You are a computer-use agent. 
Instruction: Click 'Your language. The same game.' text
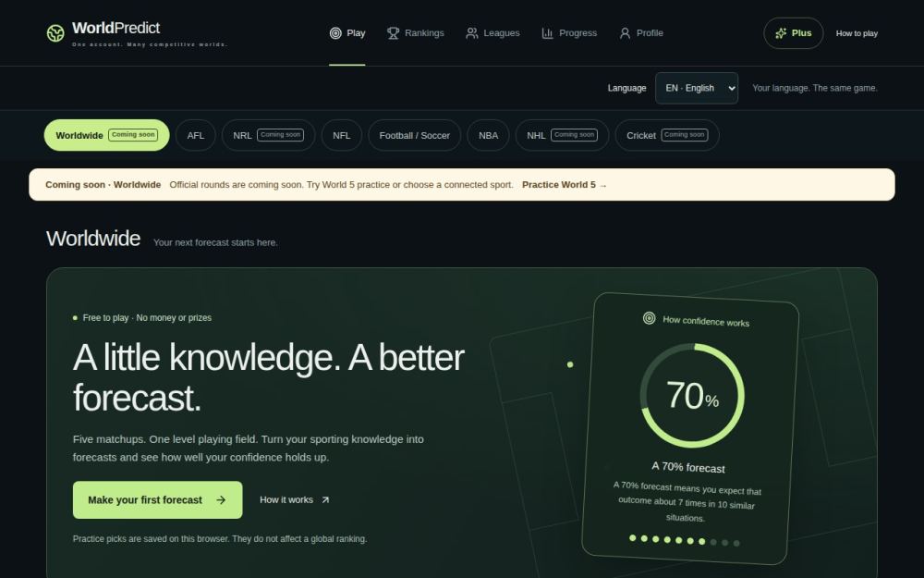pyautogui.click(x=815, y=88)
